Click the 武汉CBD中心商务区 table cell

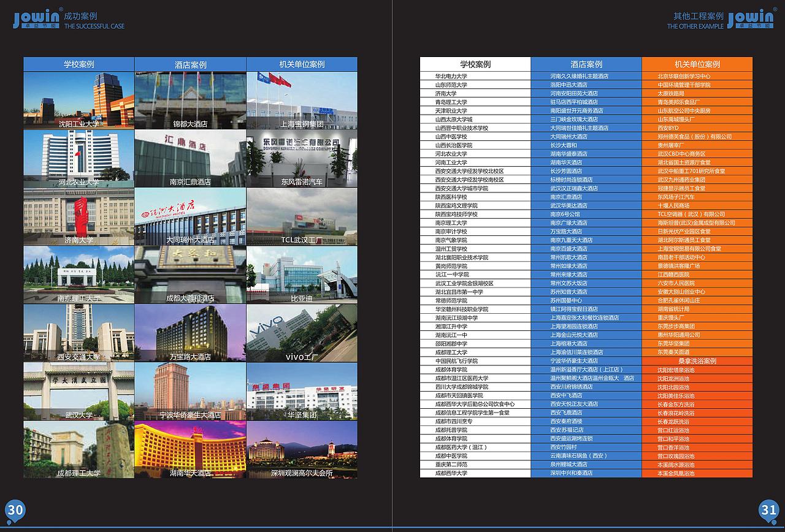pyautogui.click(x=697, y=153)
